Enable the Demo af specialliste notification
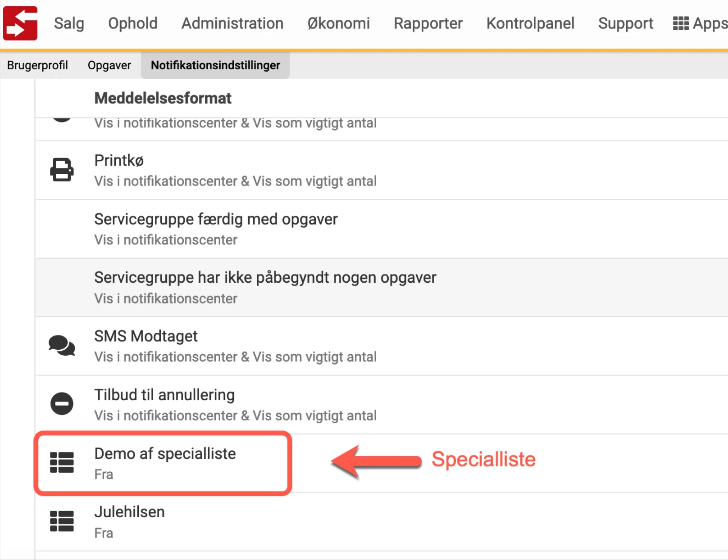Viewport: 728px width, 560px height. 164,463
